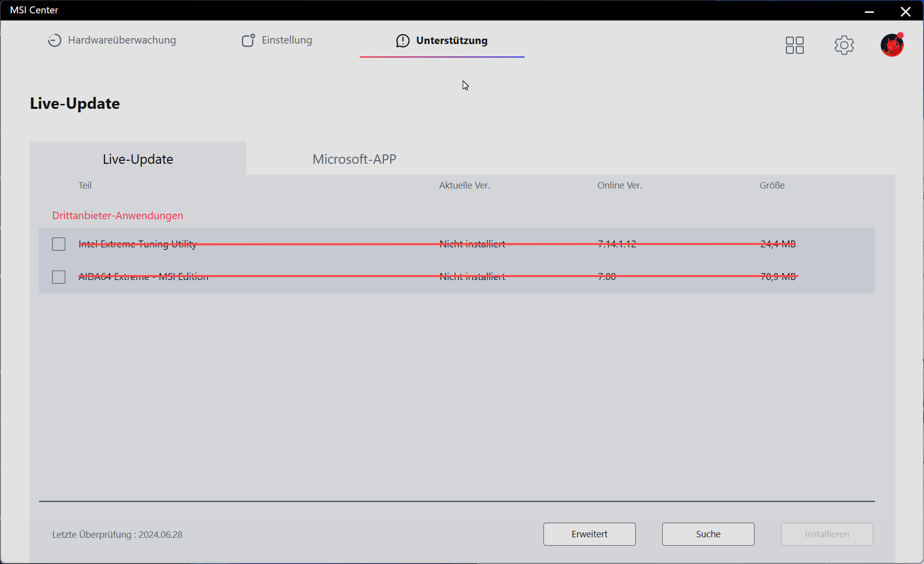Click Nicht installiert for Intel Extreme Tuning Utility
The height and width of the screenshot is (564, 924).
(x=472, y=244)
